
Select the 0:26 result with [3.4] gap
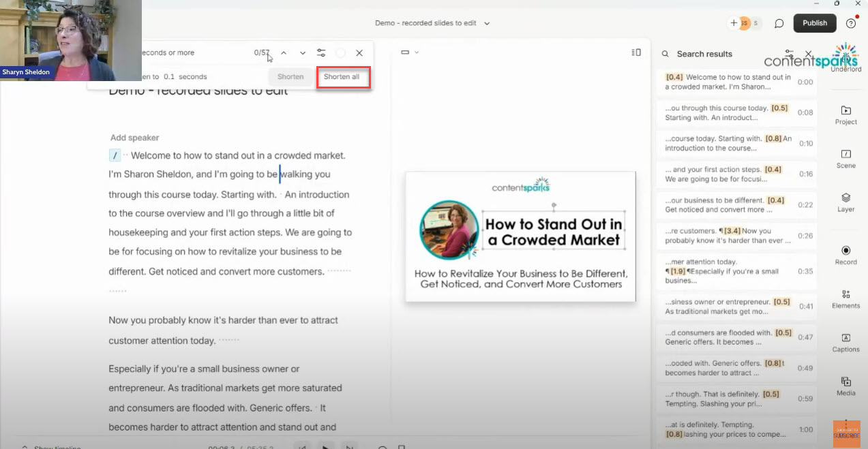[736, 236]
